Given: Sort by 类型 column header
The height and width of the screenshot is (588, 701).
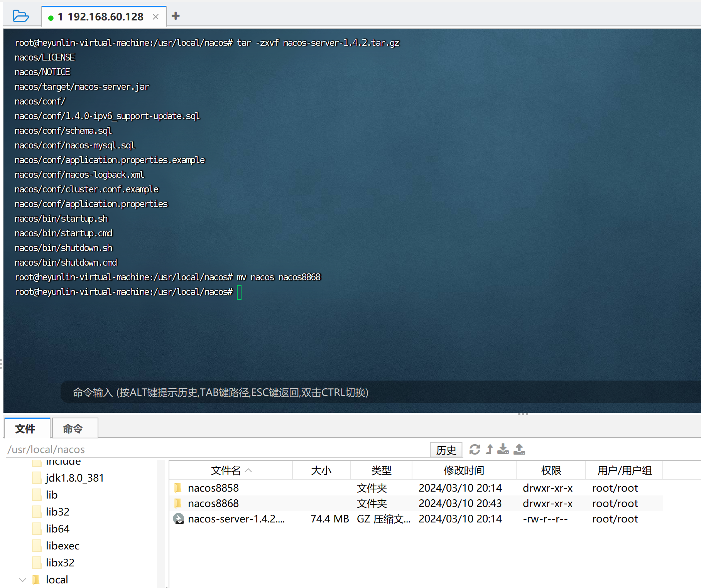Looking at the screenshot, I should click(x=381, y=470).
